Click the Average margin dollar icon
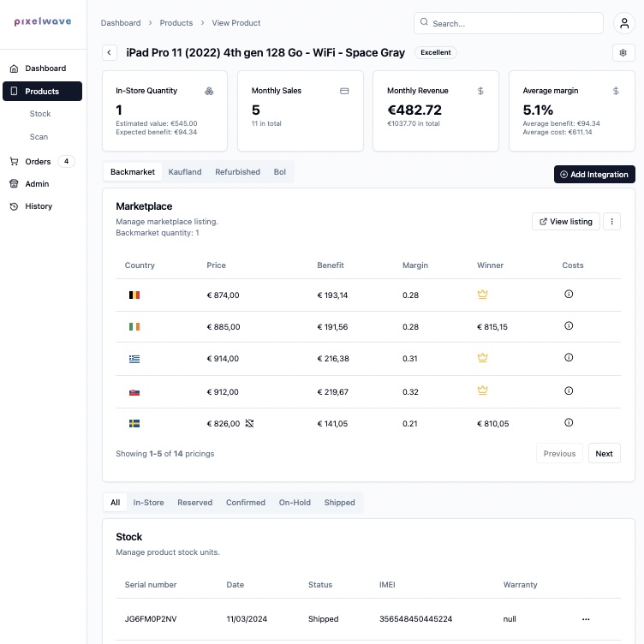 tap(616, 91)
